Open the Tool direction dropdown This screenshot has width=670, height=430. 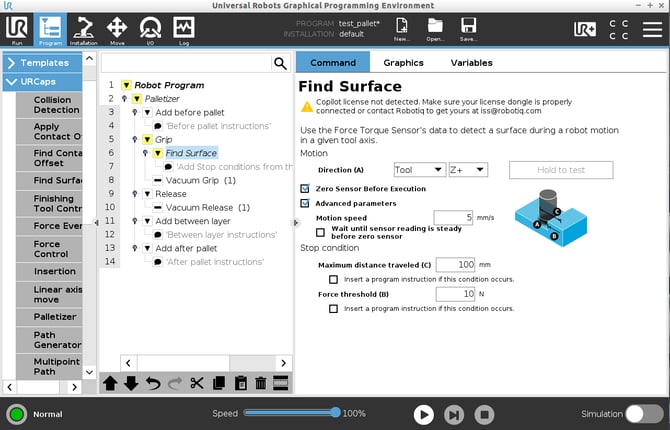click(420, 170)
